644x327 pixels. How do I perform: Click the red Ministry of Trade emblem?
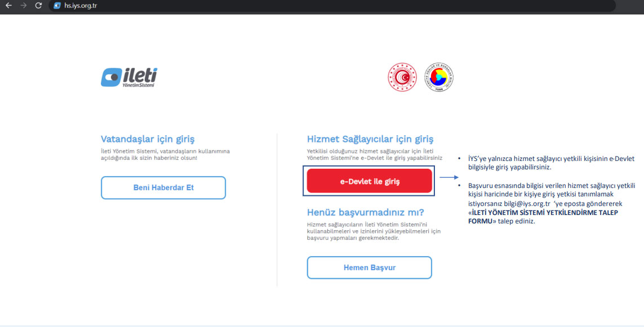coord(402,77)
